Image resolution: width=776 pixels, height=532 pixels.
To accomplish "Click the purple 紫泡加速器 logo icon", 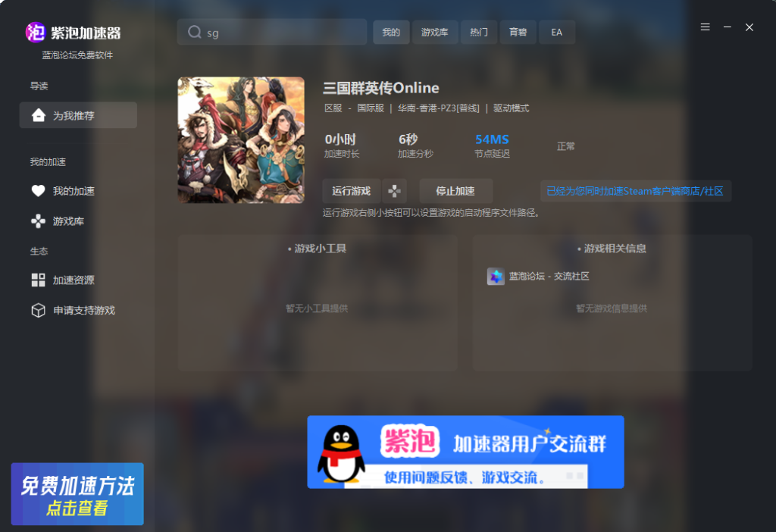I will [35, 33].
